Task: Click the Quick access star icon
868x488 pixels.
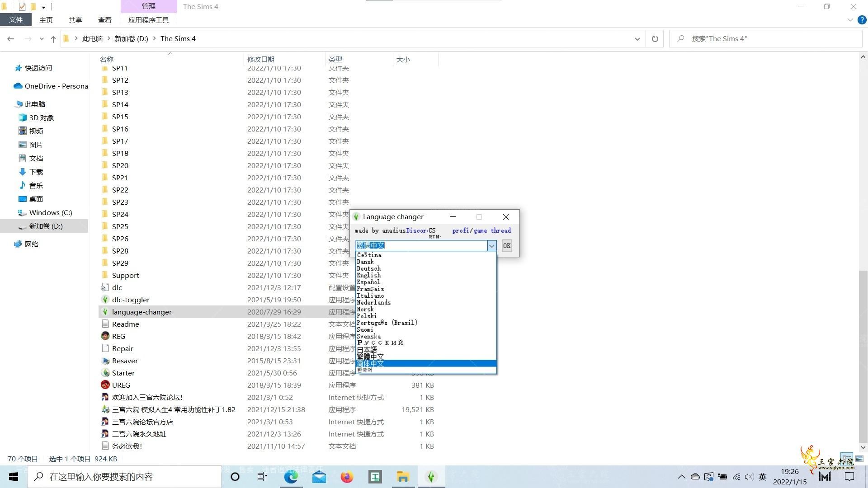Action: (x=18, y=68)
